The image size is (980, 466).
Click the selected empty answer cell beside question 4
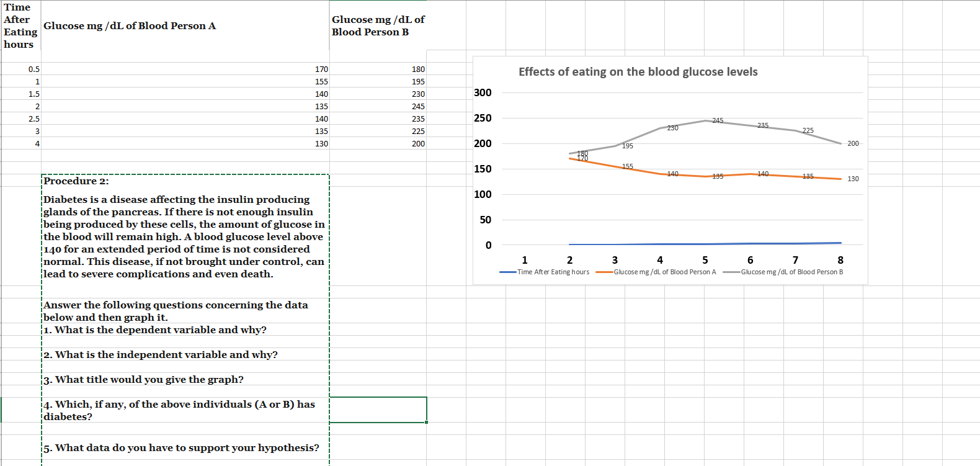pyautogui.click(x=378, y=410)
